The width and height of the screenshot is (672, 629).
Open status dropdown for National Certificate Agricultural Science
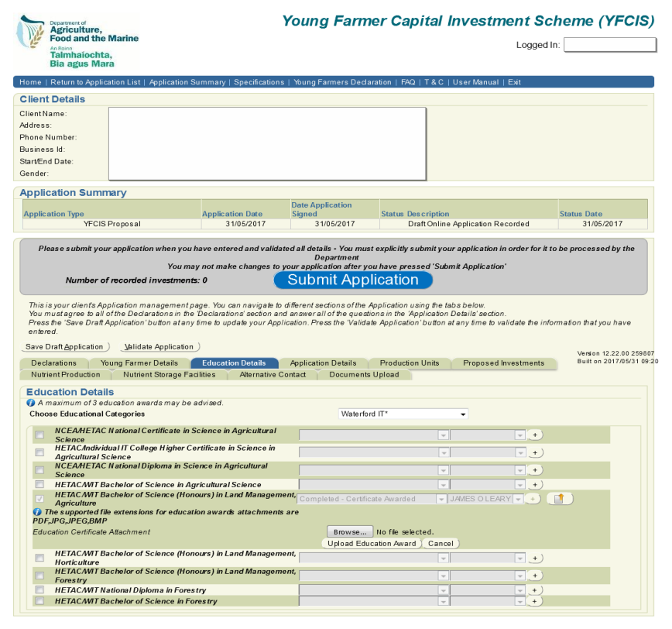[x=374, y=435]
